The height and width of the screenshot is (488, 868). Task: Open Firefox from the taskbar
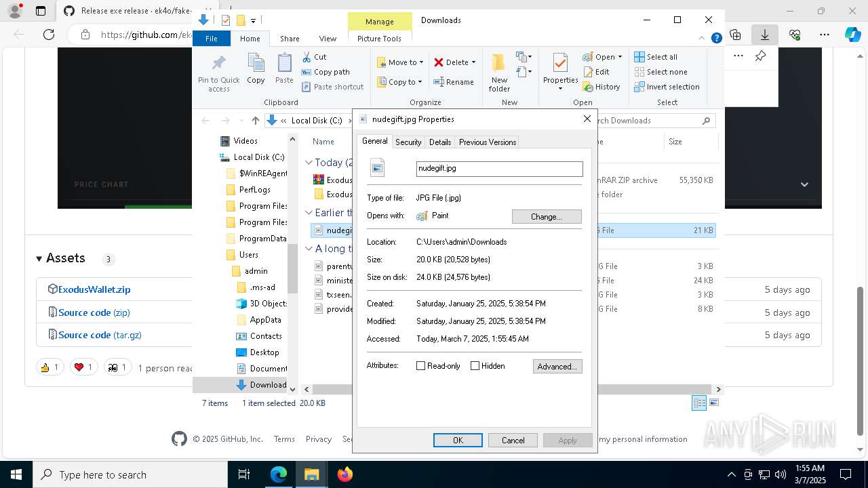[344, 474]
